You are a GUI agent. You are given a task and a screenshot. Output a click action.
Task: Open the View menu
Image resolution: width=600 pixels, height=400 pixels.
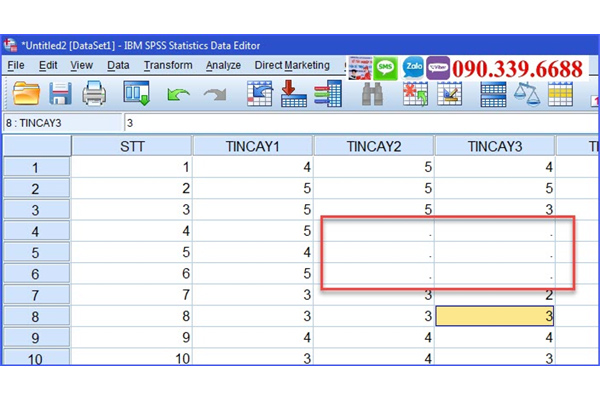[82, 65]
